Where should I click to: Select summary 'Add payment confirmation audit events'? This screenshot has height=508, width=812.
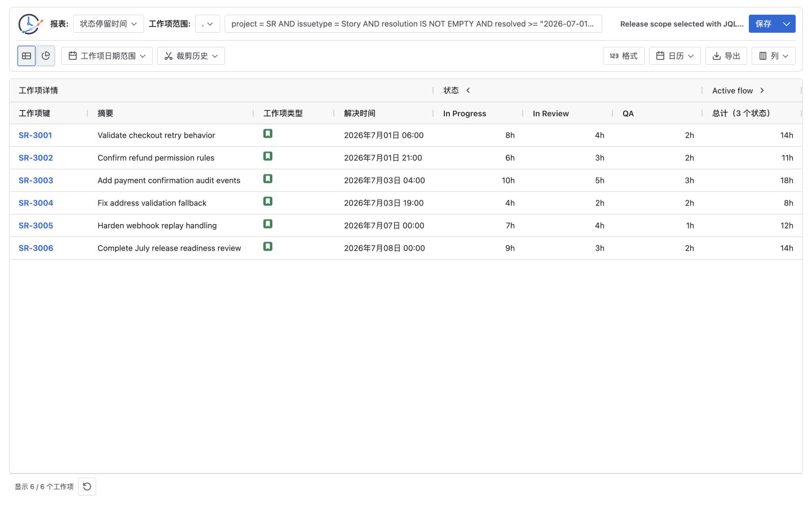169,181
